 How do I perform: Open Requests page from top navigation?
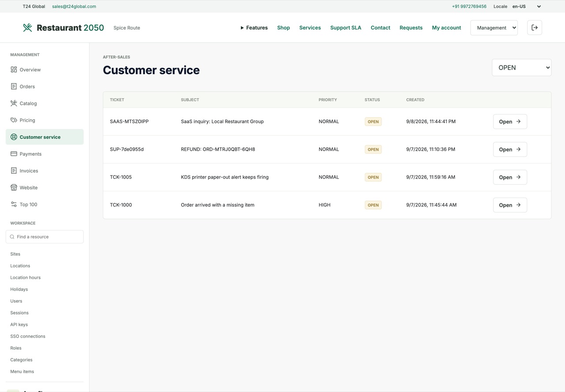click(411, 28)
